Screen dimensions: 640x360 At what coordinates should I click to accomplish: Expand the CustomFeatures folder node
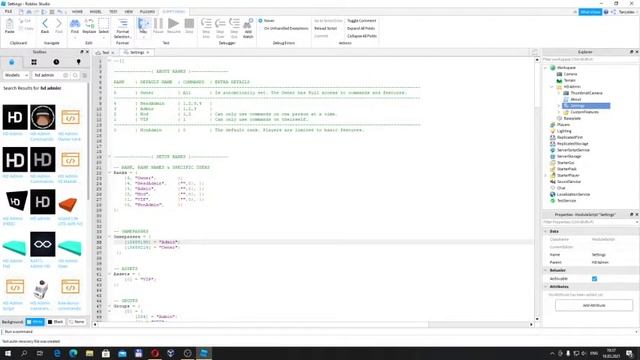(x=559, y=112)
